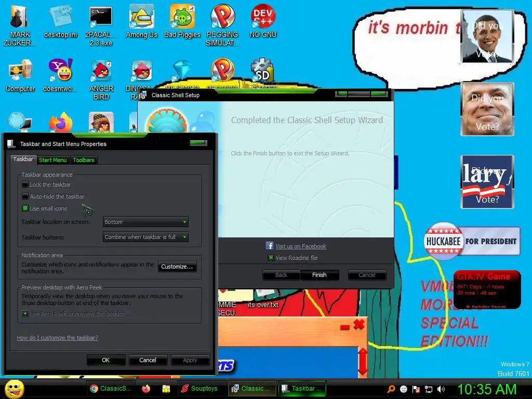Open the 2PACAL 2.3.exe icon
This screenshot has width=532, height=399.
101,25
